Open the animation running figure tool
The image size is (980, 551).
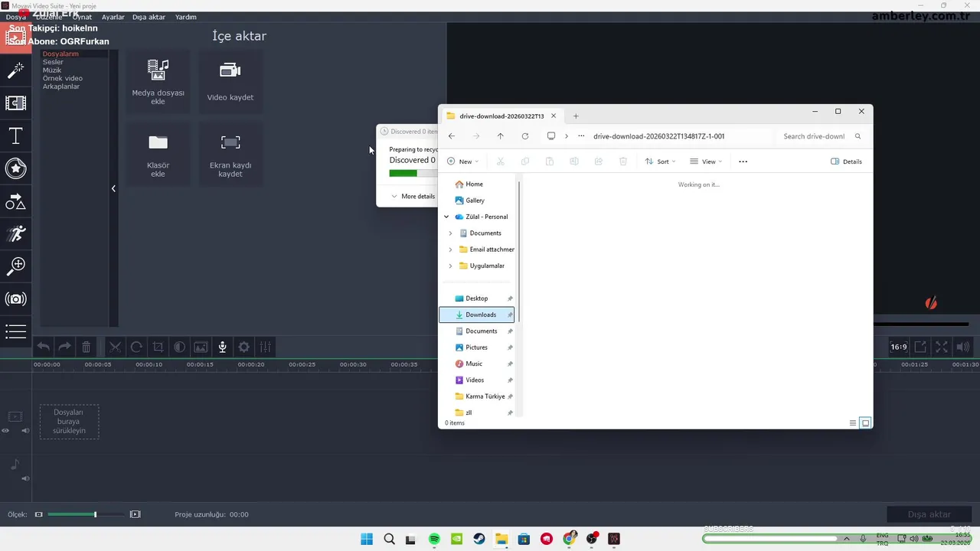[15, 233]
